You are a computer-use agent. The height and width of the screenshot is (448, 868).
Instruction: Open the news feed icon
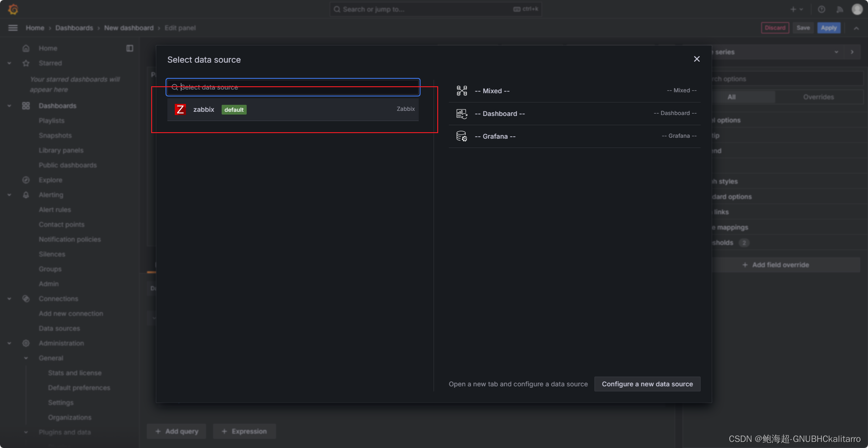(840, 9)
